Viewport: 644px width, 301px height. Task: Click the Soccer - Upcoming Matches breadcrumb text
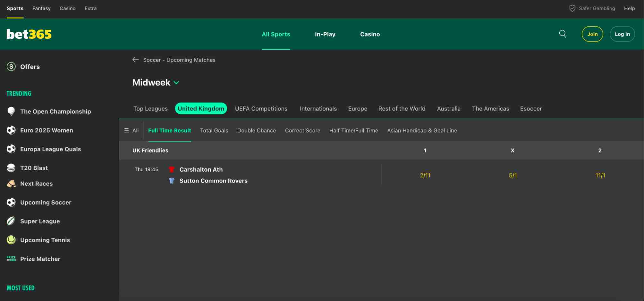click(179, 60)
